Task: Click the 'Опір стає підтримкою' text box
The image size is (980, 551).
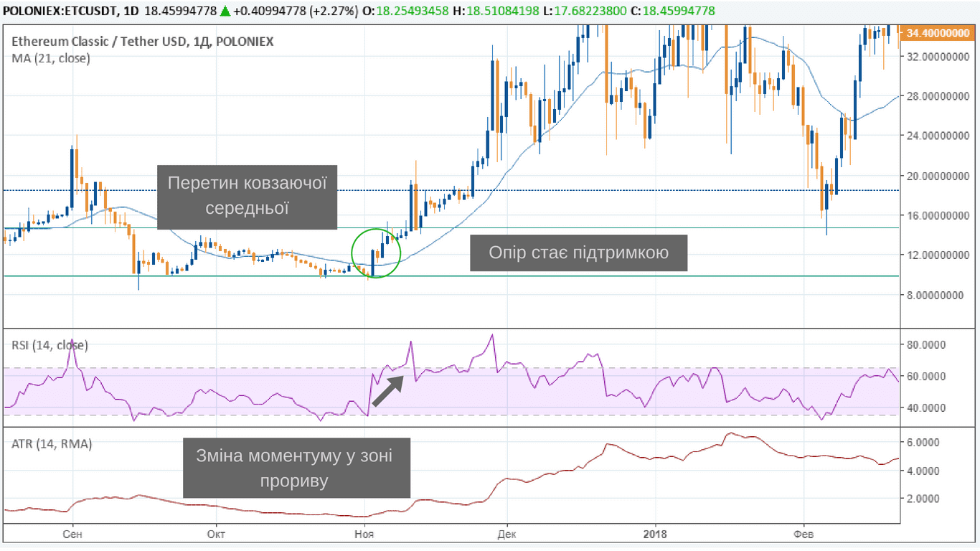Action: coord(579,253)
